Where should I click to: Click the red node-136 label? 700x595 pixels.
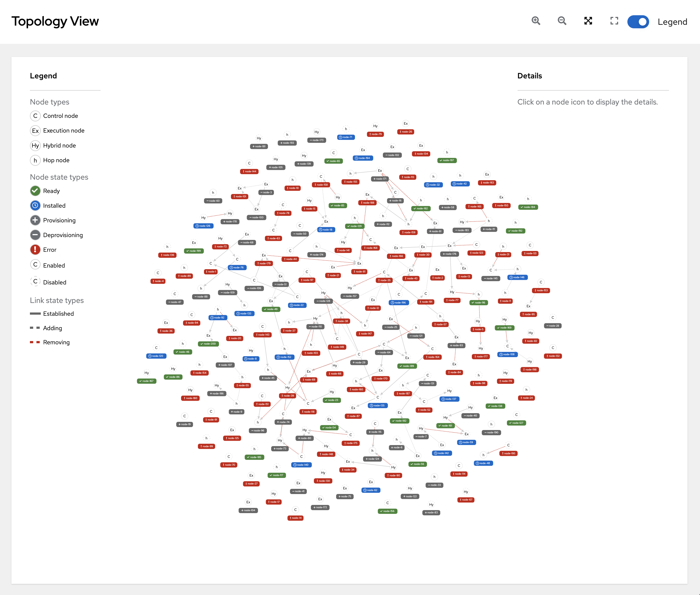tap(168, 255)
